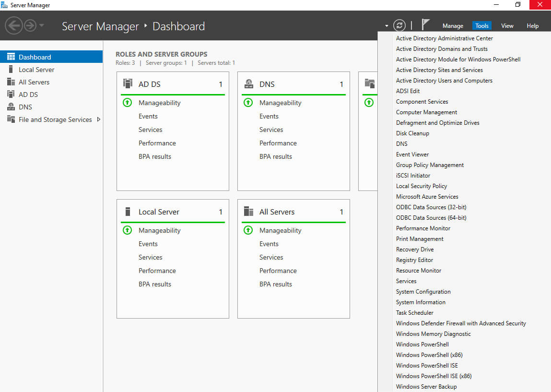This screenshot has width=551, height=392.
Task: Click green status icon in All Servers tile
Action: tap(248, 230)
